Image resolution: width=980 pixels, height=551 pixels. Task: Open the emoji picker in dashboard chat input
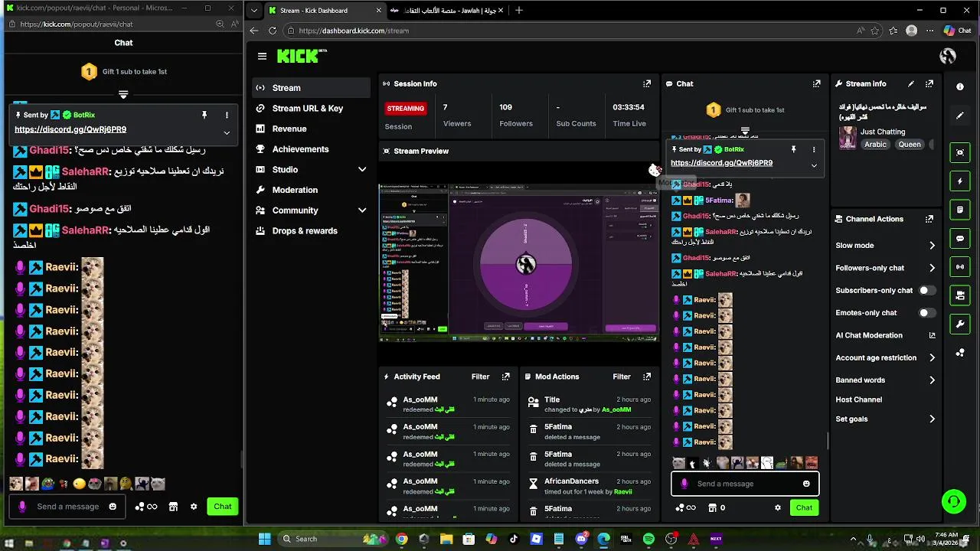806,484
